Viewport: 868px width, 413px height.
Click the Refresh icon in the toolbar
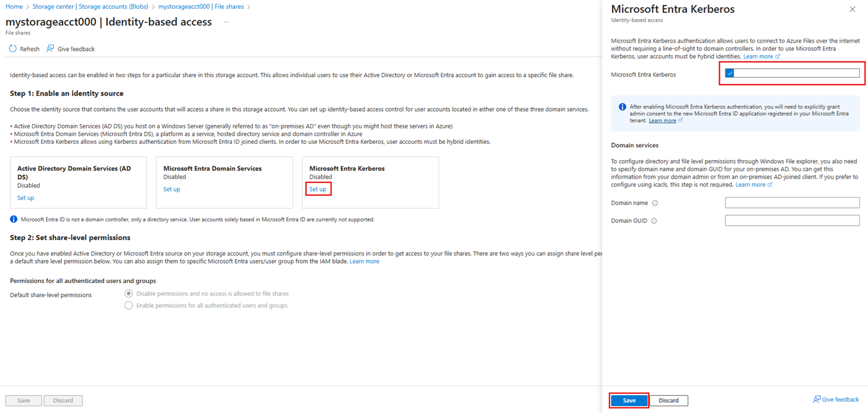(13, 49)
